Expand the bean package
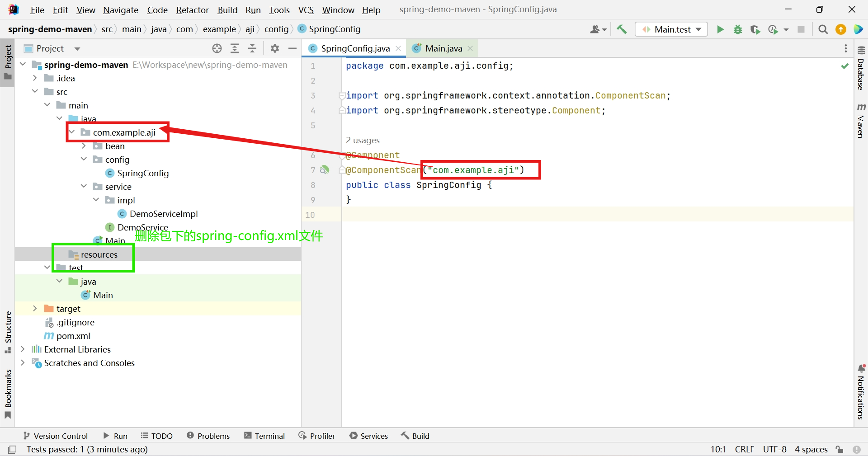Image resolution: width=868 pixels, height=456 pixels. (x=84, y=146)
